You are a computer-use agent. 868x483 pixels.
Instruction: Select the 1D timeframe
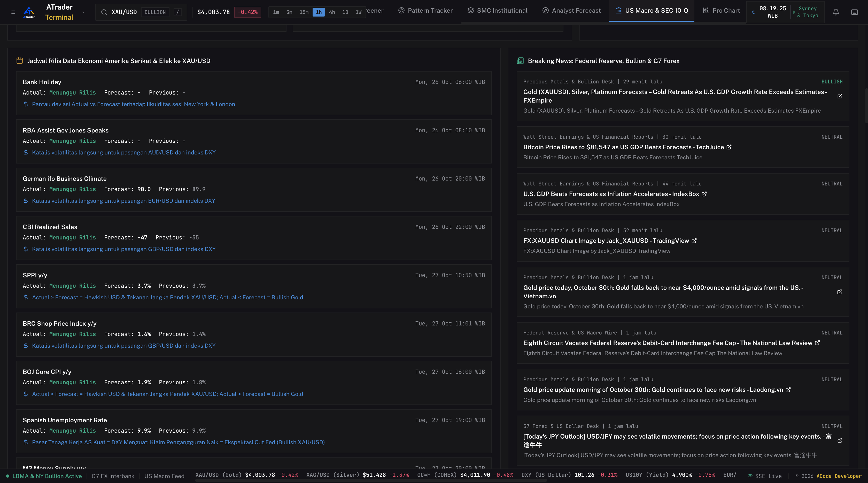point(345,12)
